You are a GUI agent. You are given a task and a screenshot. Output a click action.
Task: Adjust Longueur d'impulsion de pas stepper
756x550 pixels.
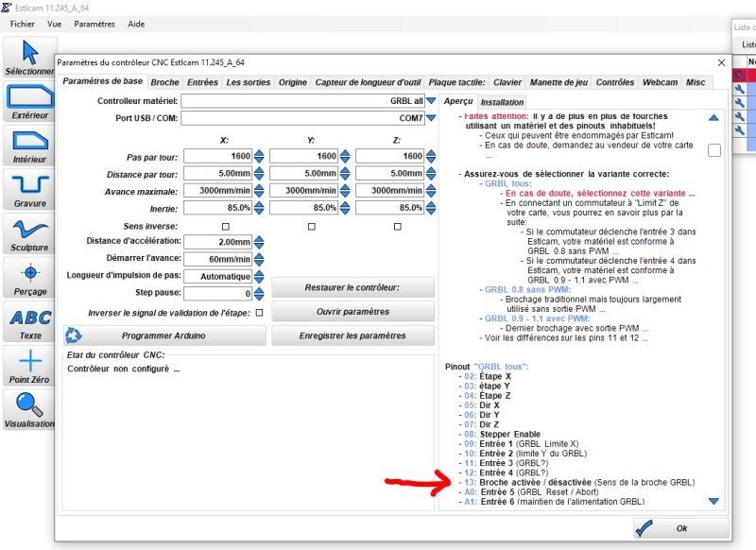coord(259,277)
